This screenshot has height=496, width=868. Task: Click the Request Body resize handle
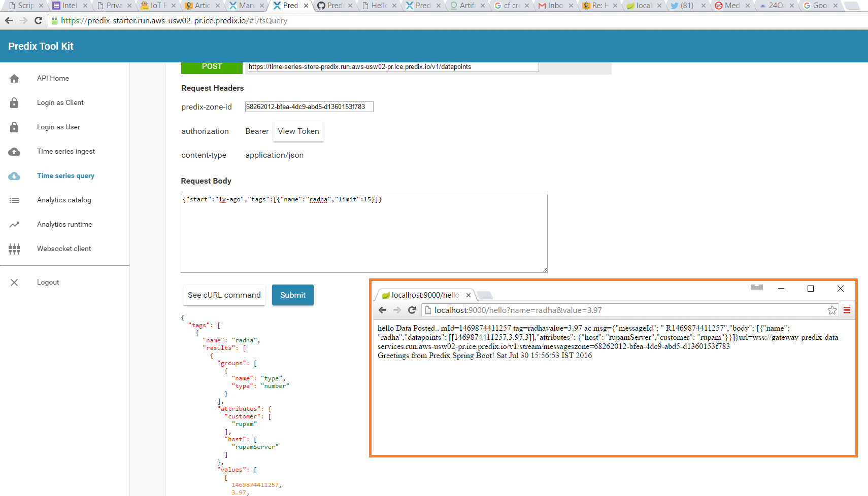[x=545, y=270]
